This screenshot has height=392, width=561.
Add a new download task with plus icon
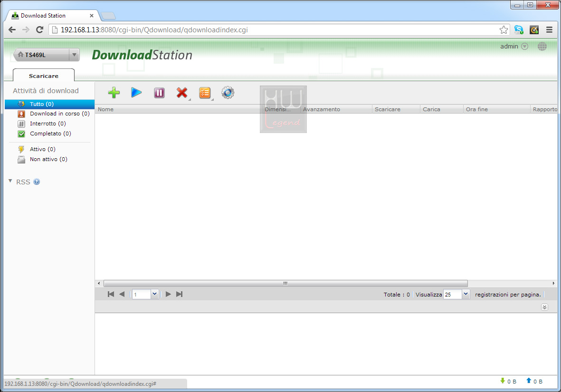click(114, 93)
